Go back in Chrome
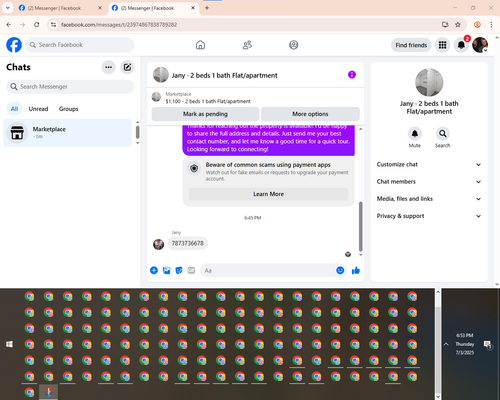The width and height of the screenshot is (500, 400). [9, 24]
